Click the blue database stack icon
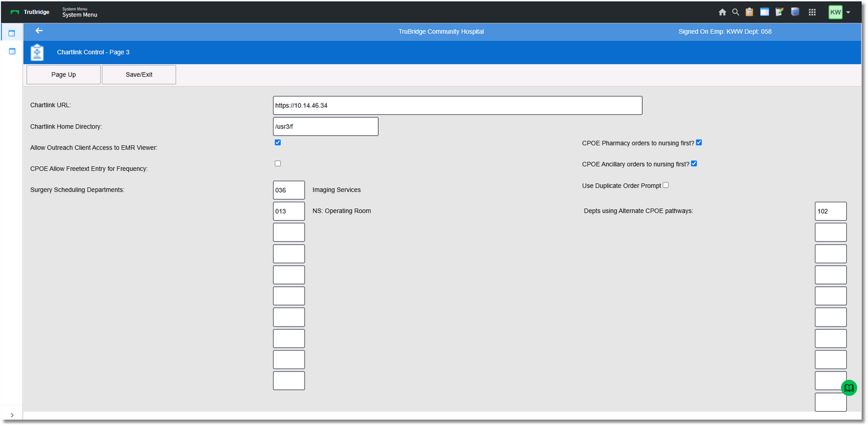This screenshot has height=426, width=868. 795,12
